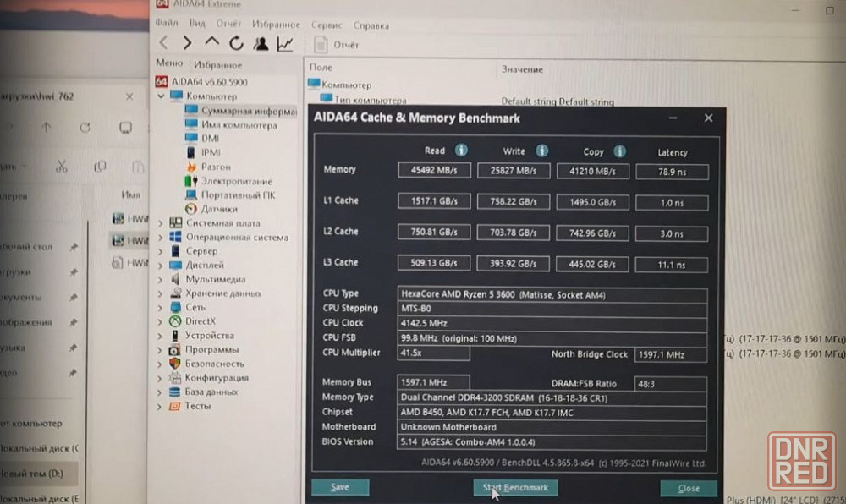The image size is (846, 504).
Task: Click the cut scissors icon in Explorer
Action: tap(62, 166)
